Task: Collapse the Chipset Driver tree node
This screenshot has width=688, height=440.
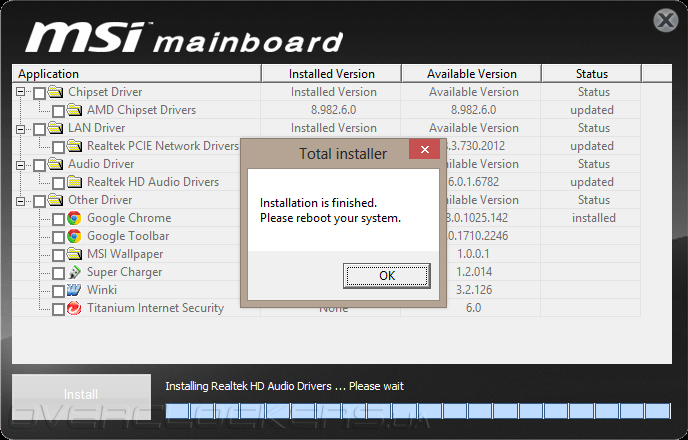Action: pos(20,92)
